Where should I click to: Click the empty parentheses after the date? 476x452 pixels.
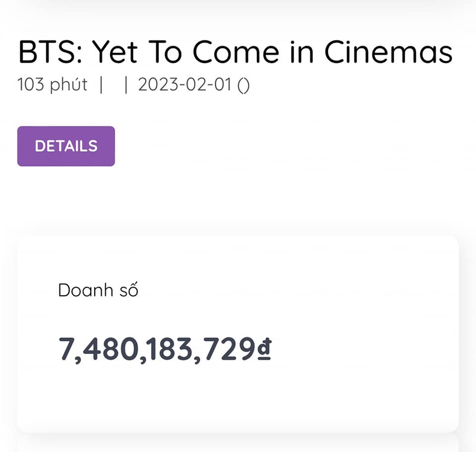point(243,86)
